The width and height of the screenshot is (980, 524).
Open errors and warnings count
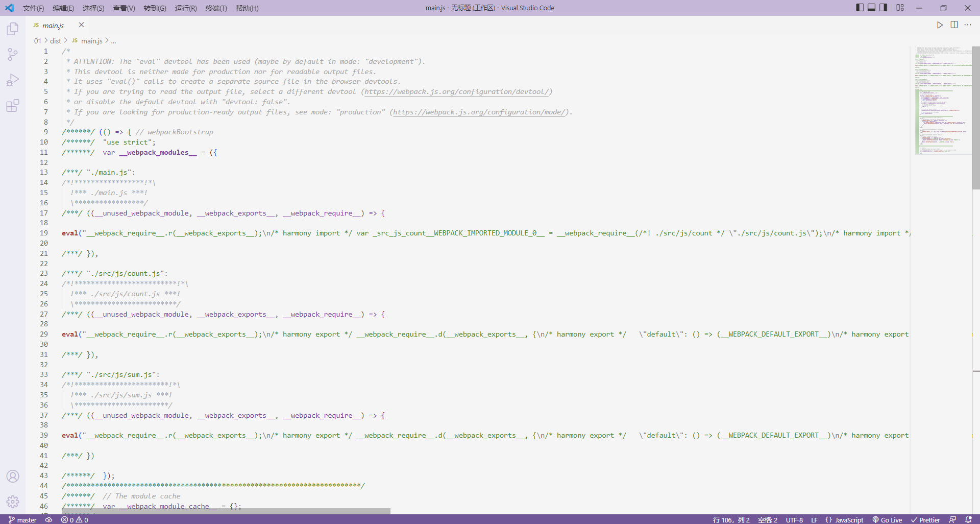(75, 520)
